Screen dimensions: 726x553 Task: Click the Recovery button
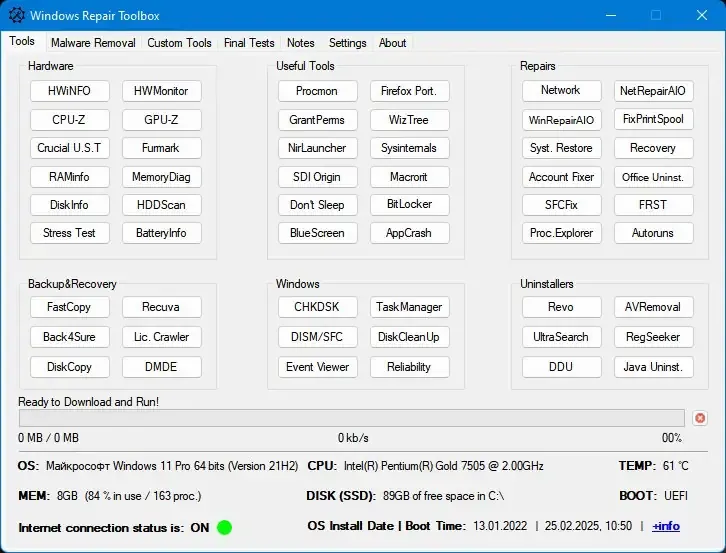coord(653,148)
